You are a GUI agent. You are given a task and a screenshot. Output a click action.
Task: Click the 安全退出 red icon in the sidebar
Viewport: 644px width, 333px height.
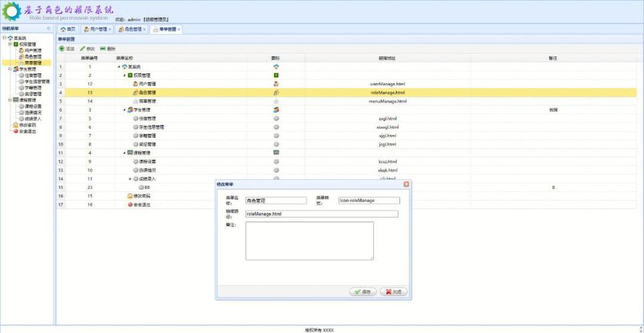[16, 131]
